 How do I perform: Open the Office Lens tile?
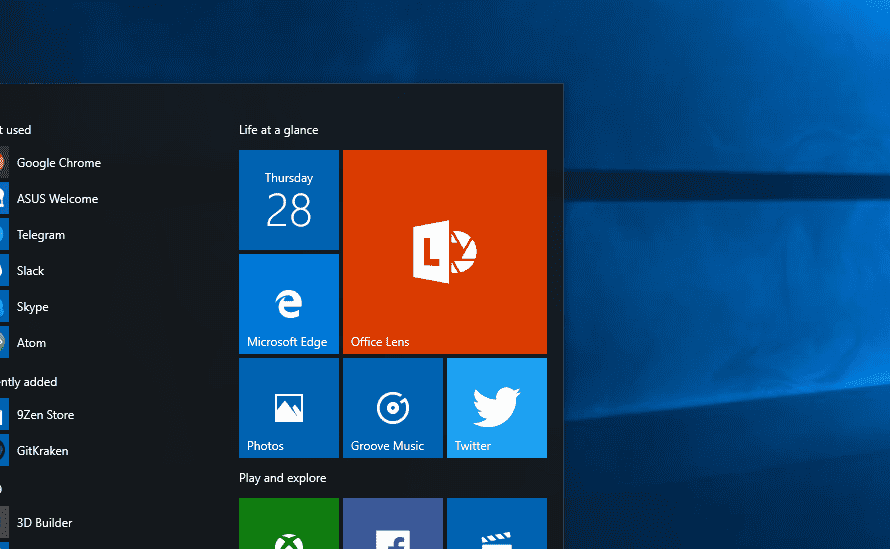point(444,252)
